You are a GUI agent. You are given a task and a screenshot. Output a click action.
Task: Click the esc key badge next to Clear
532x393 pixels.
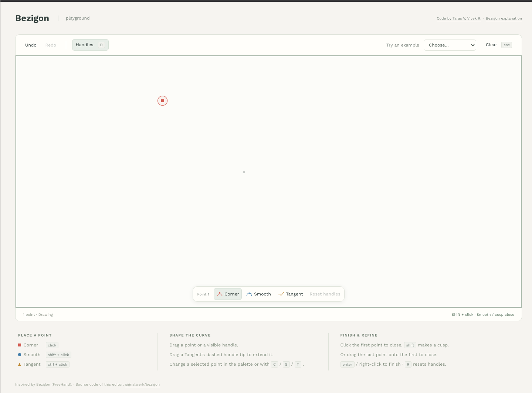(506, 45)
